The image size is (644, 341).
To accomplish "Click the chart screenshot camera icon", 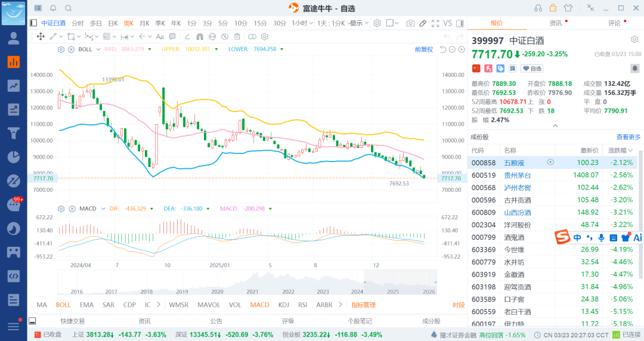I will [x=410, y=23].
